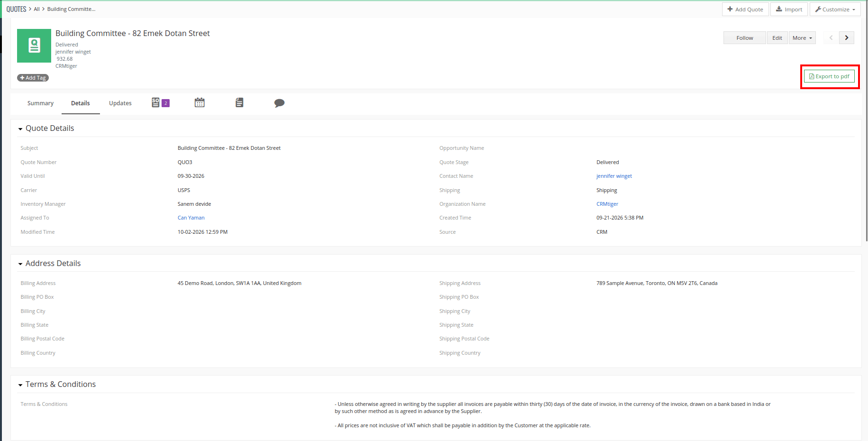Open the Sales Orders related tab icon

coord(160,102)
